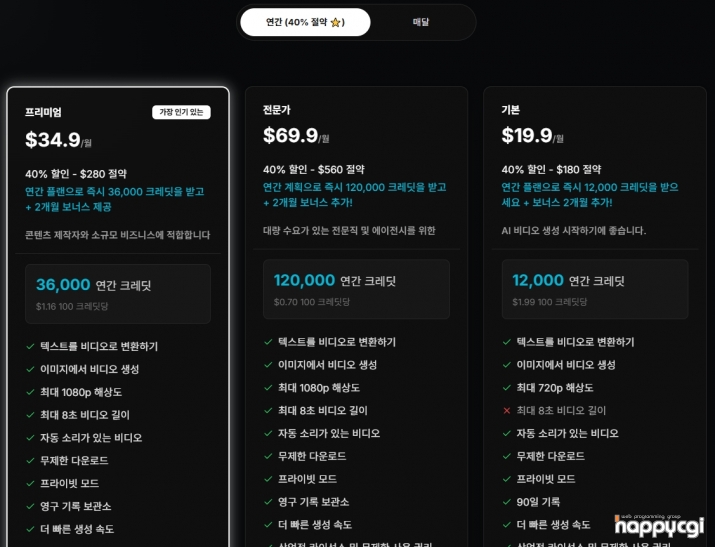
Task: Select the 기본 plan title
Action: (x=510, y=109)
